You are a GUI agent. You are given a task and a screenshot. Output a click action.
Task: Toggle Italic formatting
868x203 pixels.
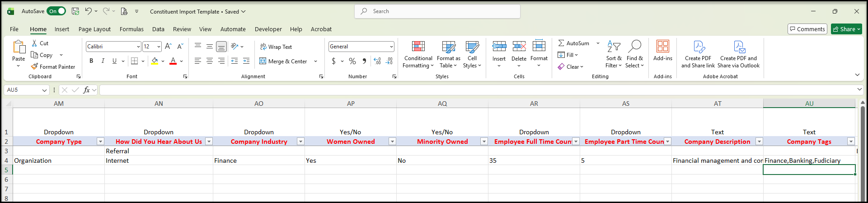click(x=103, y=61)
